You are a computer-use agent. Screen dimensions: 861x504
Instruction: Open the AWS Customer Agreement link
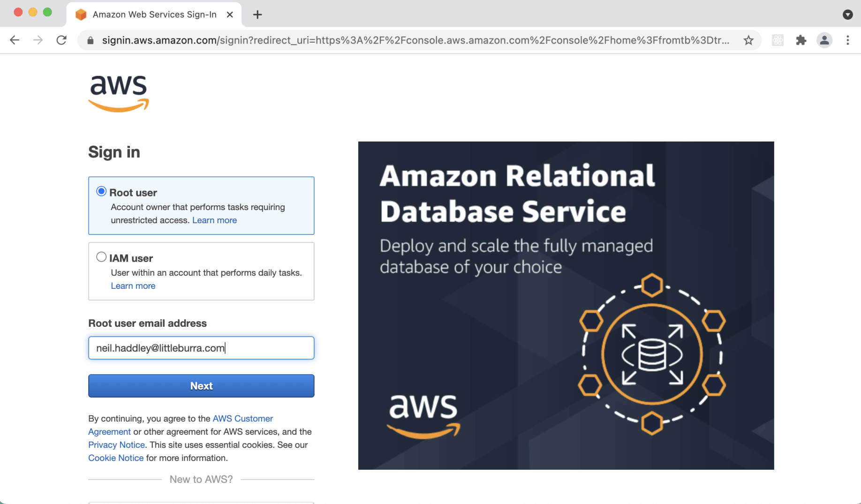coord(242,418)
